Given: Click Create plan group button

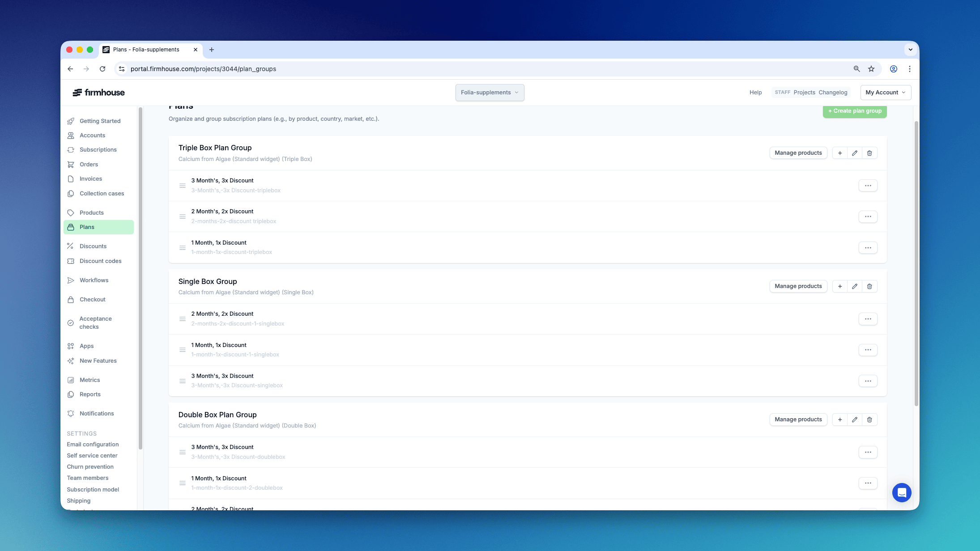Looking at the screenshot, I should 854,111.
